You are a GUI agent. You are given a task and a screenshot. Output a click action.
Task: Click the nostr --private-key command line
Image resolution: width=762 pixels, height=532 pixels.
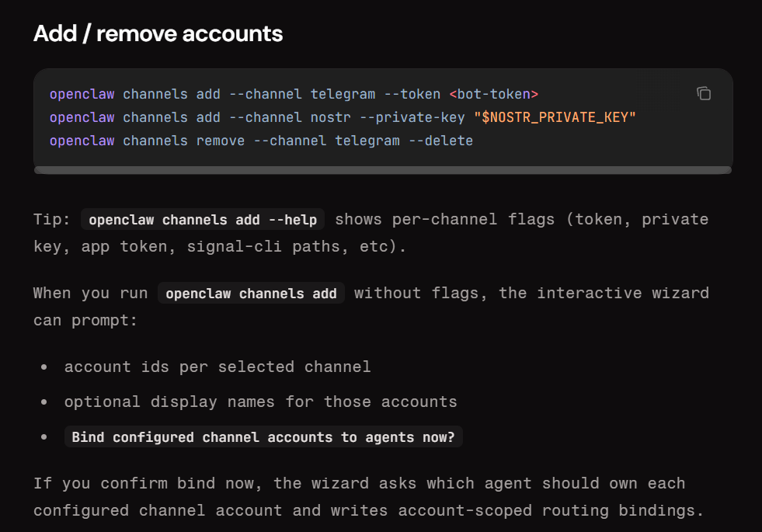coord(343,117)
